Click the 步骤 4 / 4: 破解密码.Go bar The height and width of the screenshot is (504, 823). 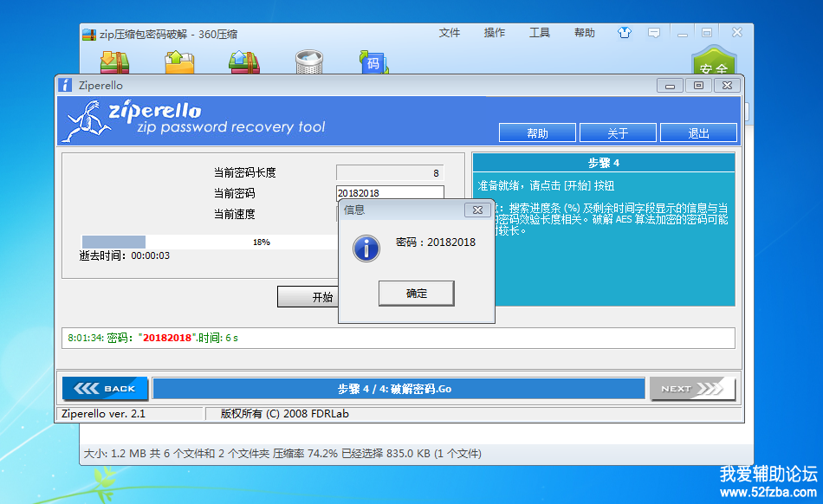399,389
